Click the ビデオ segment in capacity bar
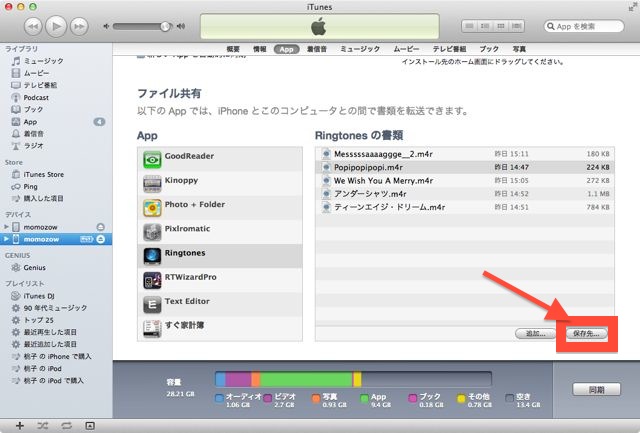Viewport: 640px width, 433px height. click(238, 379)
